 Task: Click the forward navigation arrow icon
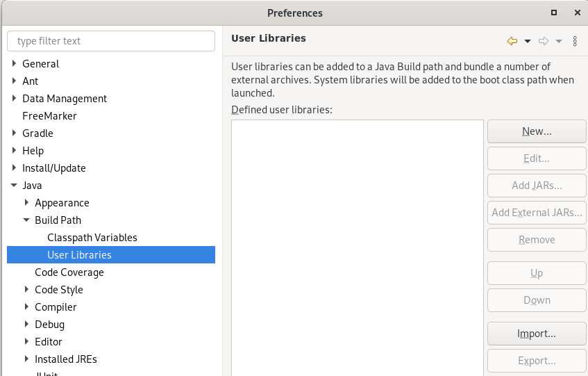544,41
